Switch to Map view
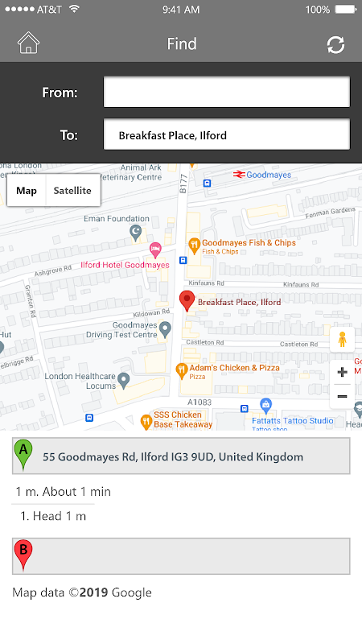Viewport: 362px width, 644px height. coord(27,190)
